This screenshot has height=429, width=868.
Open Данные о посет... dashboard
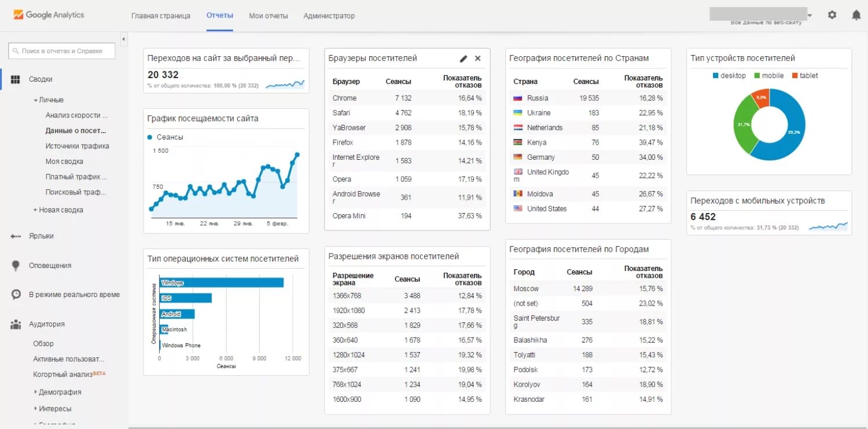point(76,131)
